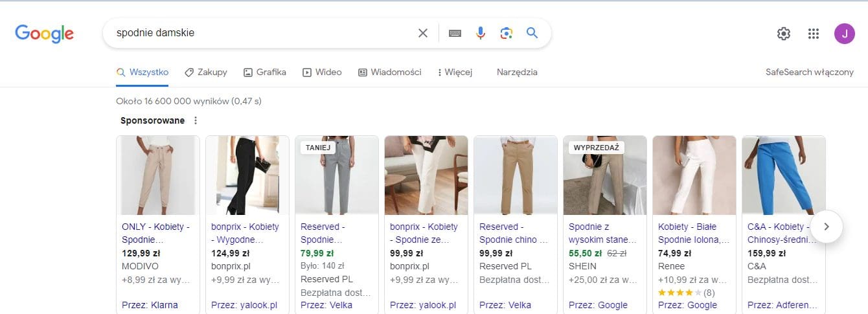Open the account avatar labeled J
The height and width of the screenshot is (314, 868).
pyautogui.click(x=845, y=34)
